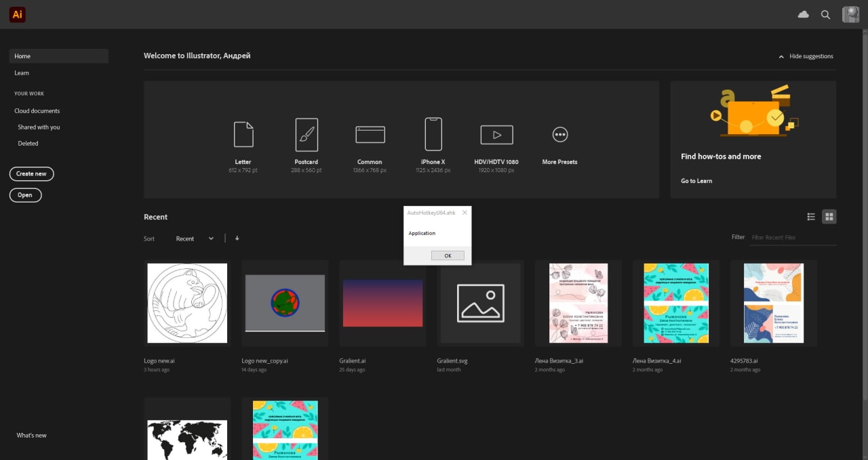
Task: Open the cloud sync status icon
Action: point(804,14)
